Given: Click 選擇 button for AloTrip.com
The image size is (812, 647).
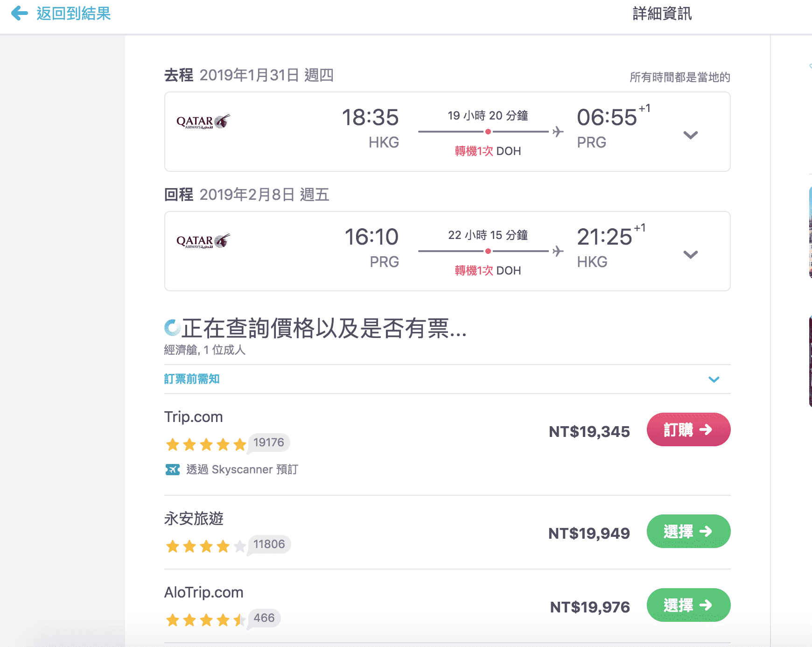Looking at the screenshot, I should coord(688,605).
